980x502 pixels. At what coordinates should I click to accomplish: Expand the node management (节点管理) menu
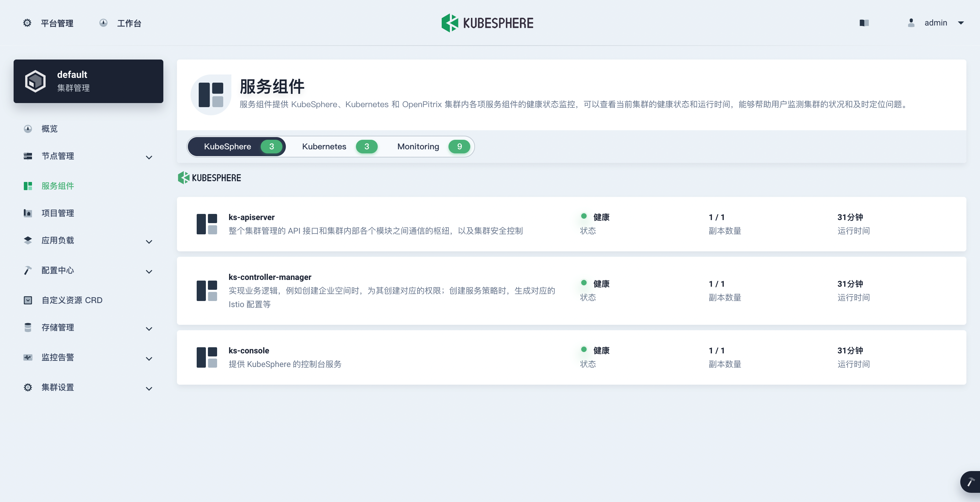pyautogui.click(x=149, y=157)
